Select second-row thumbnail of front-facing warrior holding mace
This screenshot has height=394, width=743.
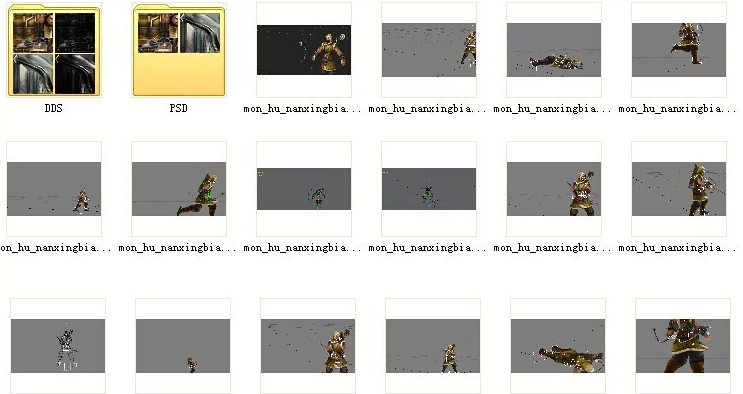[x=554, y=189]
